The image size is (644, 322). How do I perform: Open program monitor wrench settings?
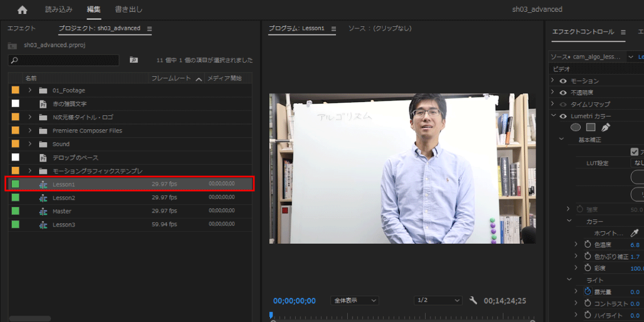[473, 301]
